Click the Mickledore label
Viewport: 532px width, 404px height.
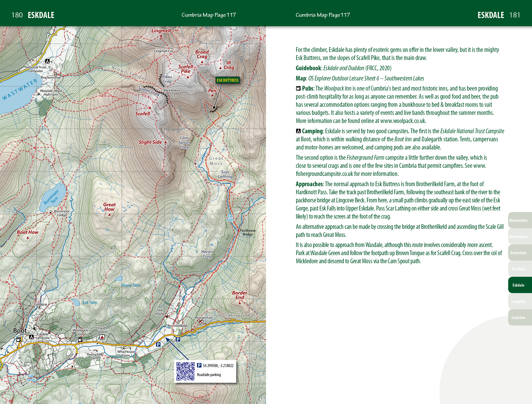click(172, 90)
